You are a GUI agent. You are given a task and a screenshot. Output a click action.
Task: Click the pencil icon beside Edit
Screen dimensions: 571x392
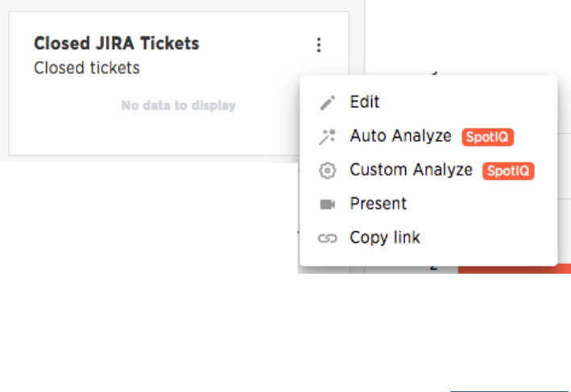click(326, 103)
